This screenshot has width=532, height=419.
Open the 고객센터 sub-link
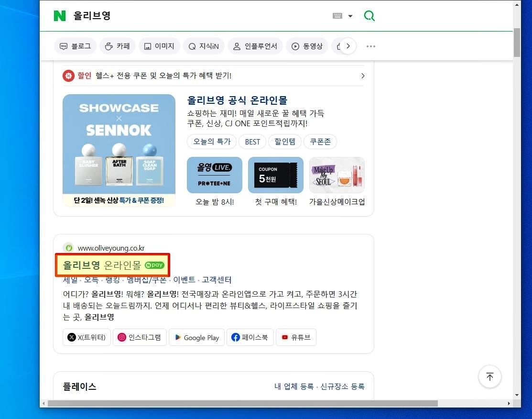click(217, 280)
